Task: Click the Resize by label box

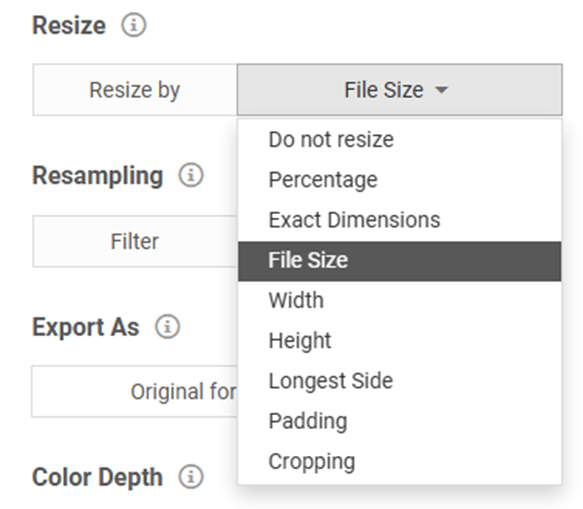Action: pos(135,90)
